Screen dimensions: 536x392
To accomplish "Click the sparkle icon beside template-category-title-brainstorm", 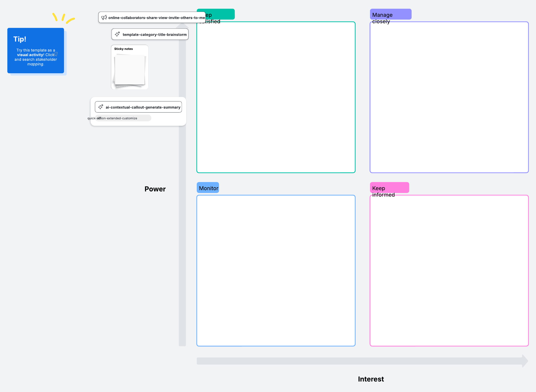I will point(117,34).
